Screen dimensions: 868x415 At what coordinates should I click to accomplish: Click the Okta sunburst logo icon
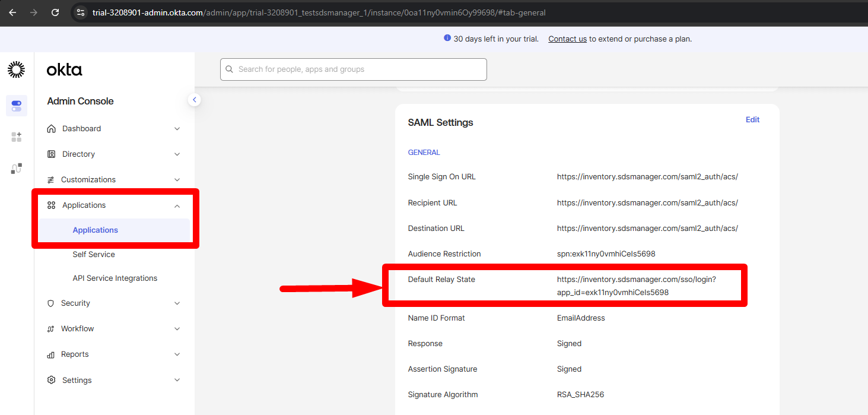[17, 69]
